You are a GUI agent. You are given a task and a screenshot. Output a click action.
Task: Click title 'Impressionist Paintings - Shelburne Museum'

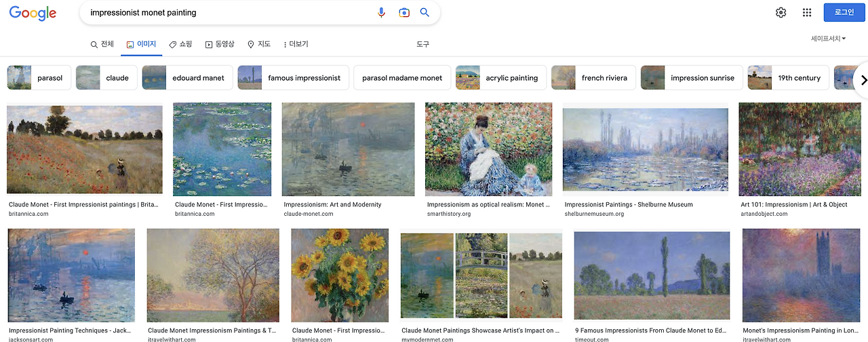(629, 204)
